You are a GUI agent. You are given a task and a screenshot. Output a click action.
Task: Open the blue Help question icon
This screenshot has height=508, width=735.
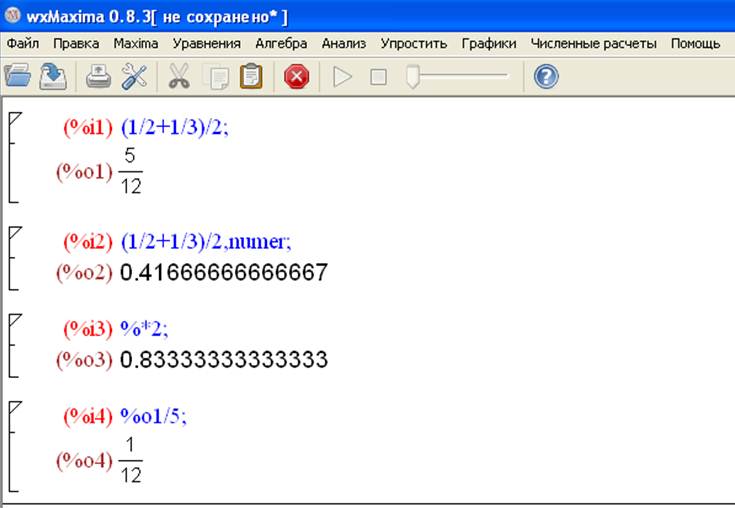pos(546,76)
